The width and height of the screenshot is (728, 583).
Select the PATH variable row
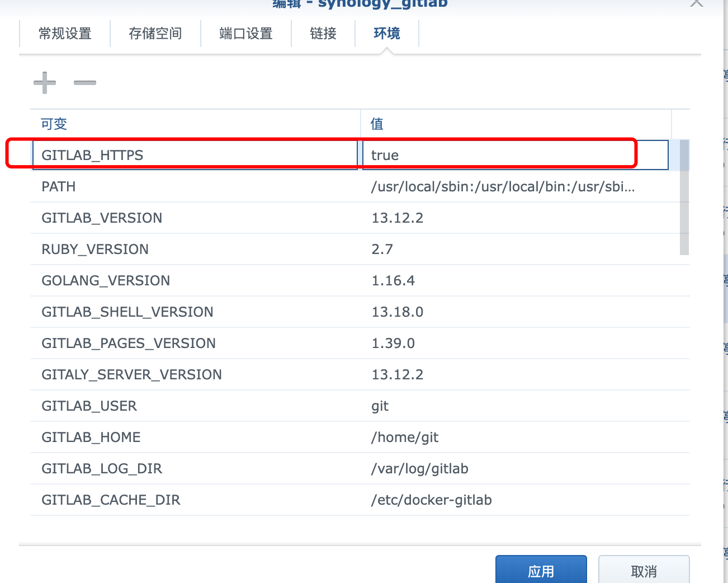tap(360, 186)
